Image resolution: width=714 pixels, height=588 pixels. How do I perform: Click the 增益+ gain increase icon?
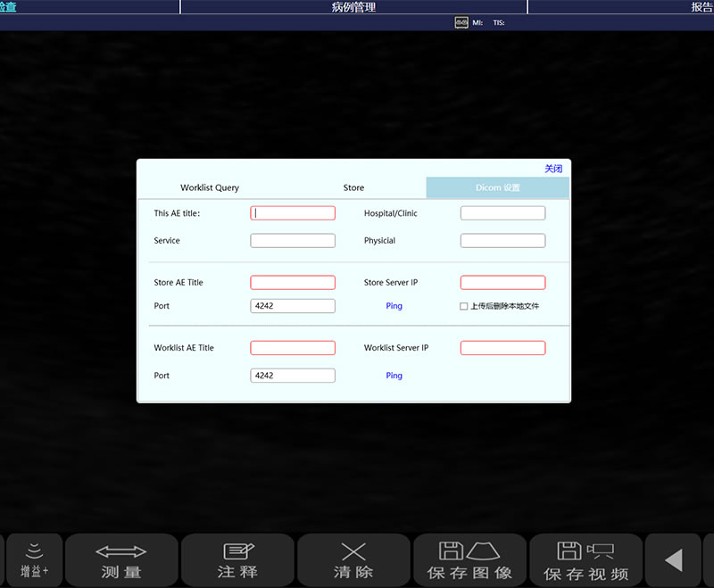pos(34,559)
